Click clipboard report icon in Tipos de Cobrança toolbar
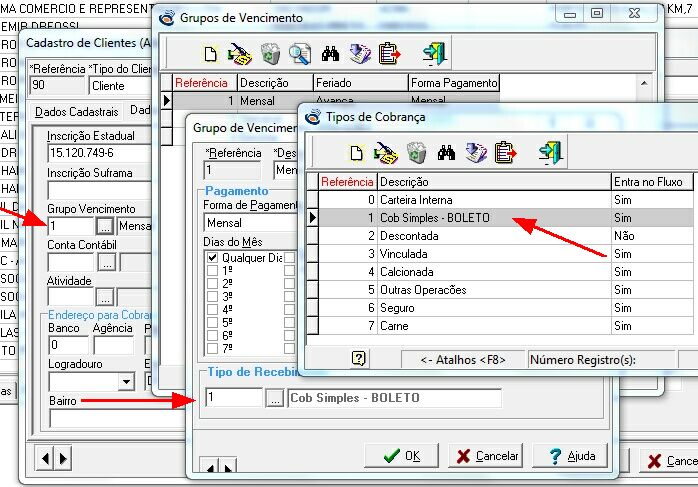The width and height of the screenshot is (698, 487). [x=505, y=153]
